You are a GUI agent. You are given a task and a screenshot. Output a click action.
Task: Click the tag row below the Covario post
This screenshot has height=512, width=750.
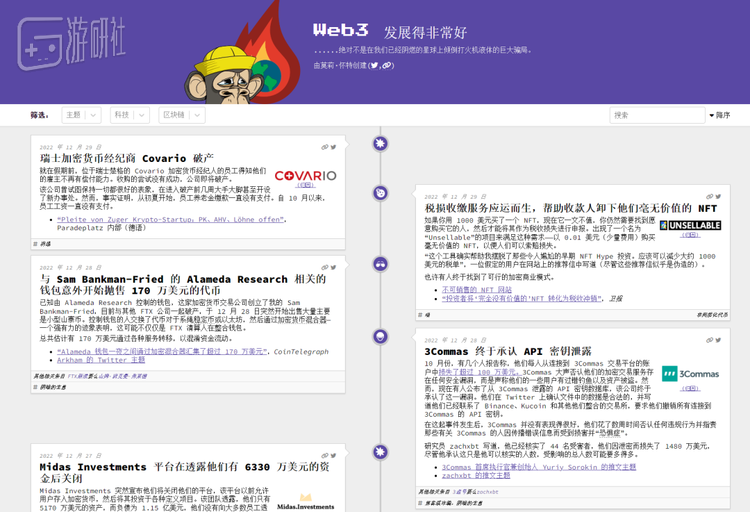click(x=188, y=244)
